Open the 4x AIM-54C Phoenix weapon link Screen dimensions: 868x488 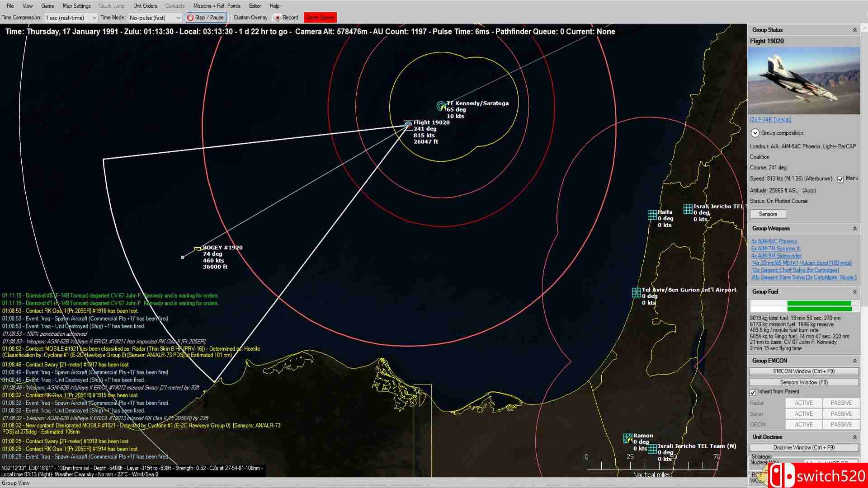point(774,241)
